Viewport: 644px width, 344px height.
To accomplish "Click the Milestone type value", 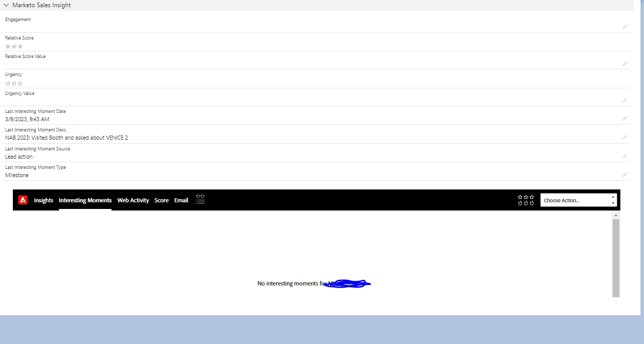I will pos(17,175).
